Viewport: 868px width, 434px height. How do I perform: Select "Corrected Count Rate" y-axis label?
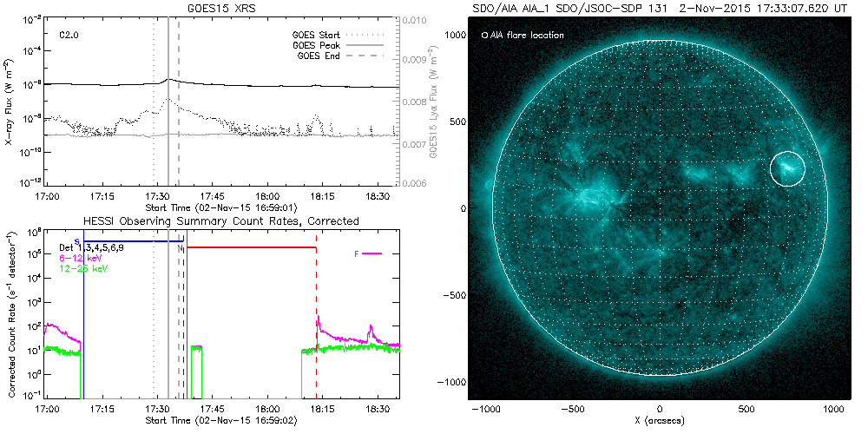pos(10,316)
